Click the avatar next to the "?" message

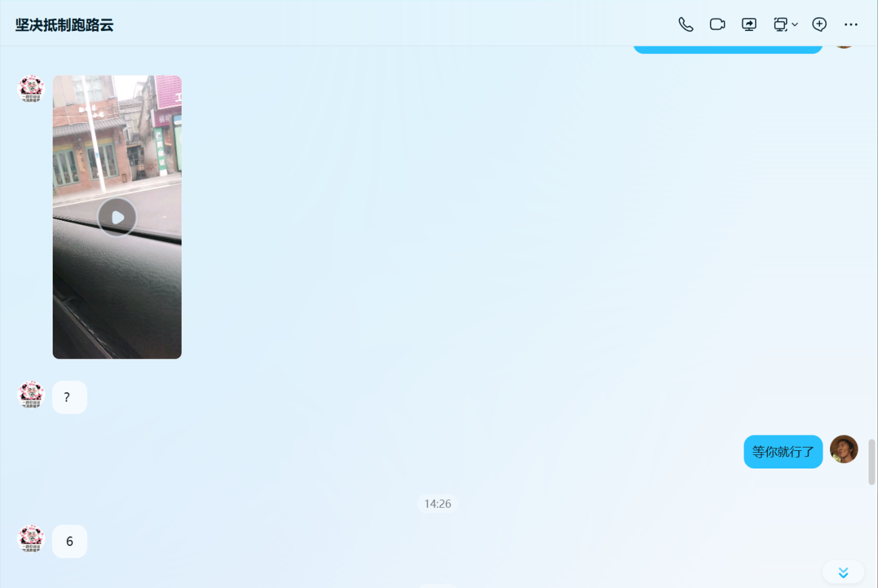pyautogui.click(x=30, y=395)
